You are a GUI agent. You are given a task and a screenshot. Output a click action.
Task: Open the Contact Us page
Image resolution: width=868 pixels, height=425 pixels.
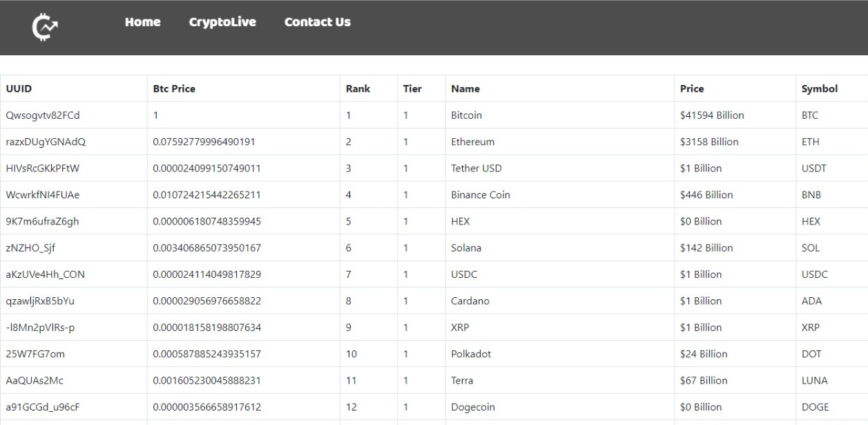coord(318,22)
